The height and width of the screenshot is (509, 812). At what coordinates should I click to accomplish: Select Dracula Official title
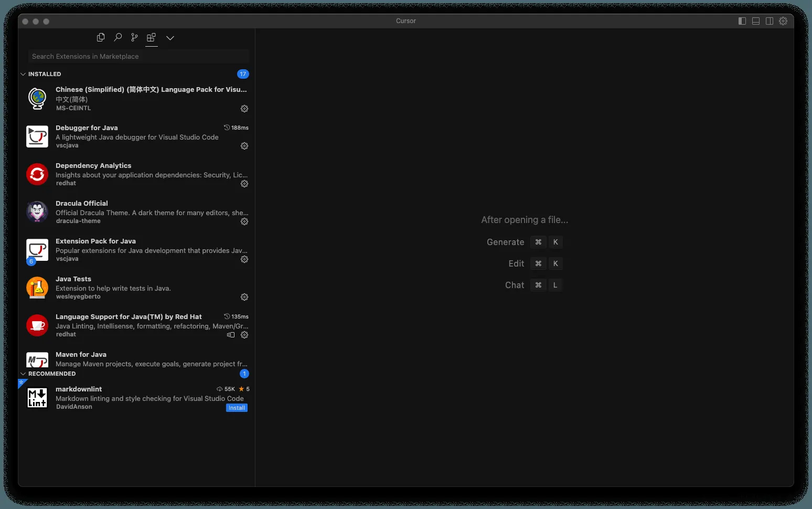point(82,203)
